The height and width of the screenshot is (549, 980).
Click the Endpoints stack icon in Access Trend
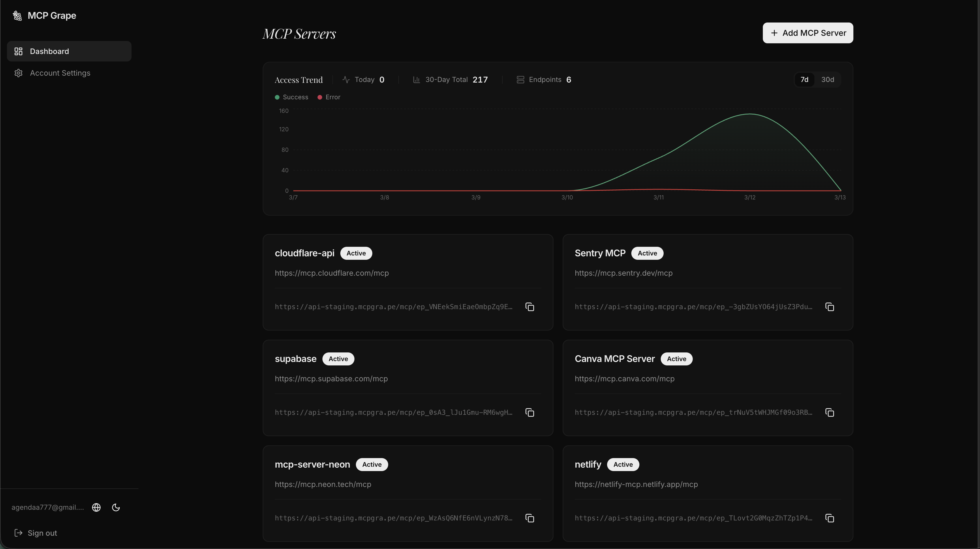click(x=521, y=79)
